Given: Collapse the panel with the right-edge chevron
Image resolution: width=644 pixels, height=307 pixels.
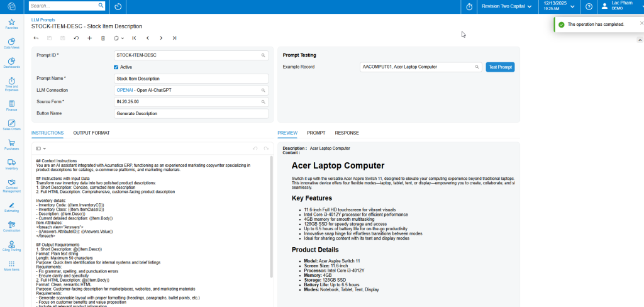Looking at the screenshot, I should pyautogui.click(x=640, y=40).
